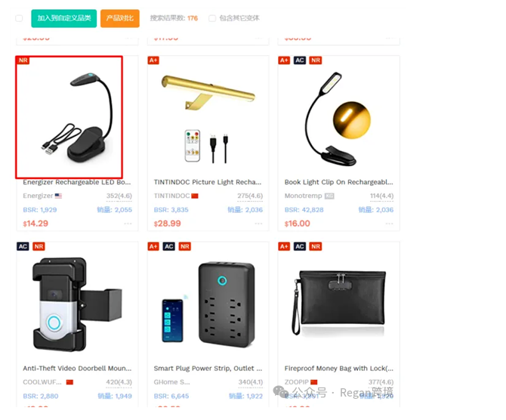506x420 pixels.
Task: Click US flag icon next to Energizer brand
Action: (58, 196)
